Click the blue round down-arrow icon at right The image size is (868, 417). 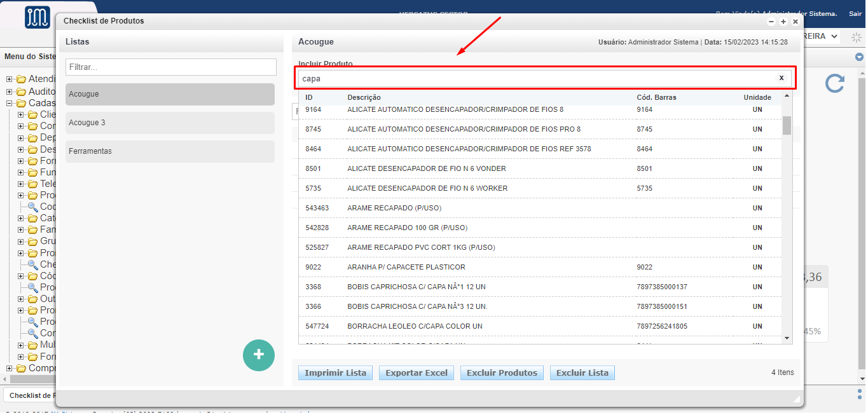859,57
